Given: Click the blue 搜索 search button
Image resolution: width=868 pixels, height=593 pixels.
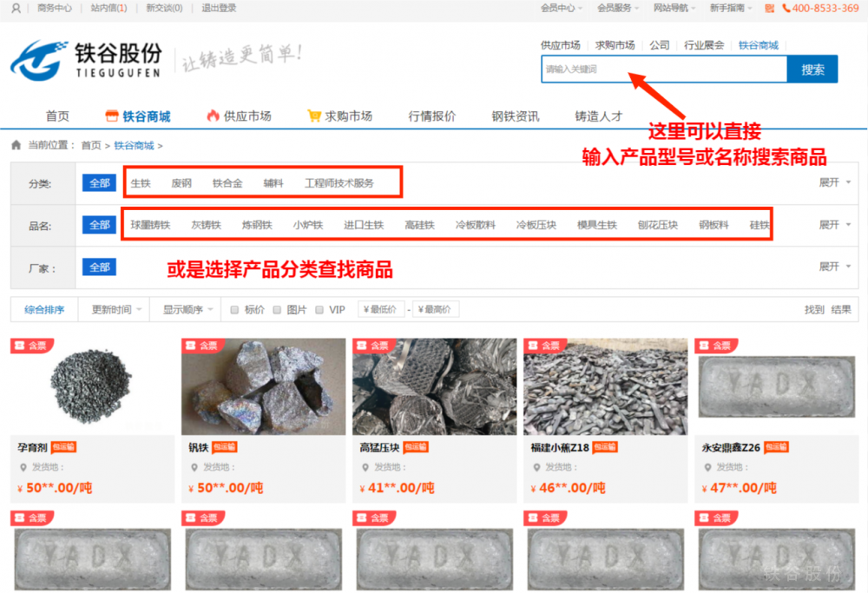Looking at the screenshot, I should pos(812,69).
